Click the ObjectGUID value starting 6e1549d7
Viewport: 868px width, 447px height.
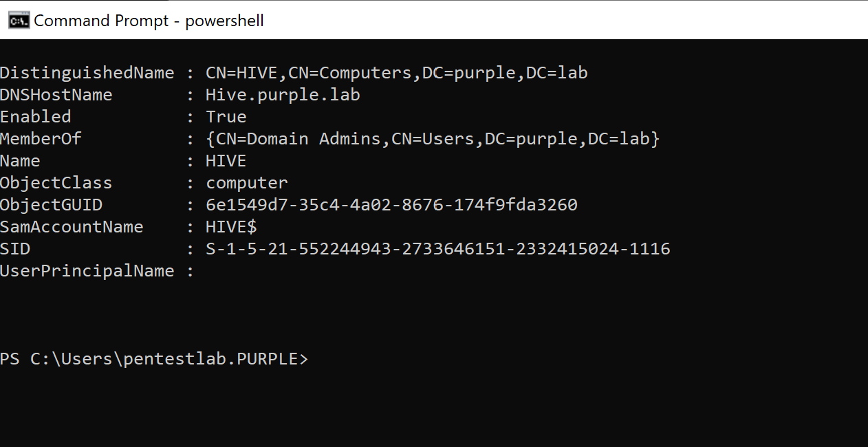(x=391, y=205)
